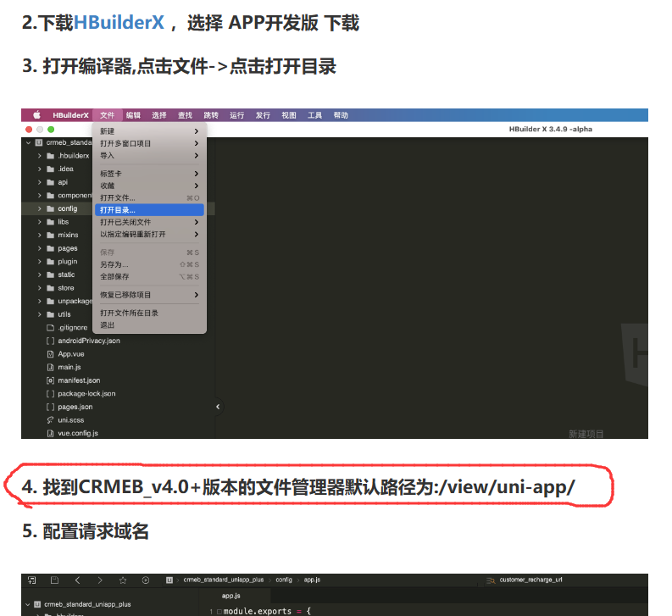Expand the 以指定编码重新打开 submenu arrow
The image size is (672, 616).
click(x=197, y=234)
